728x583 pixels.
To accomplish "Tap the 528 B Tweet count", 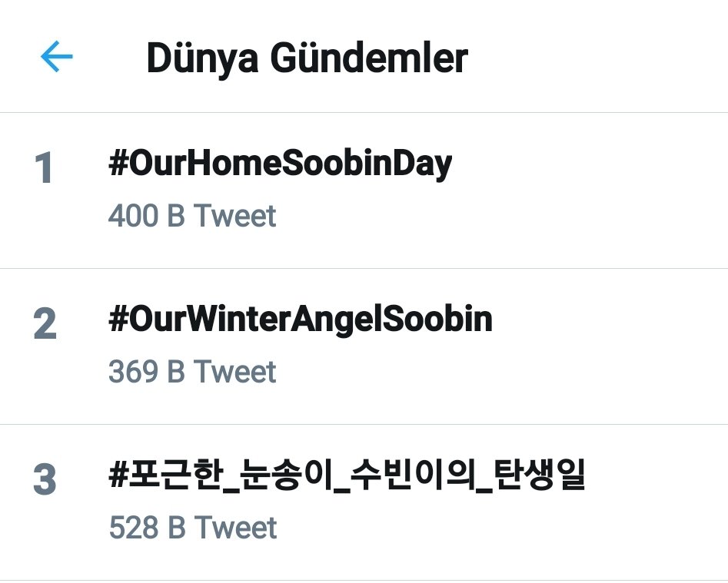I will click(192, 528).
